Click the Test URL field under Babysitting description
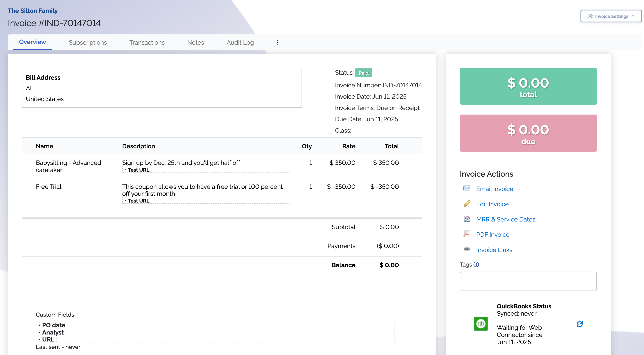Screen dimensions: 644x355 (x=206, y=170)
